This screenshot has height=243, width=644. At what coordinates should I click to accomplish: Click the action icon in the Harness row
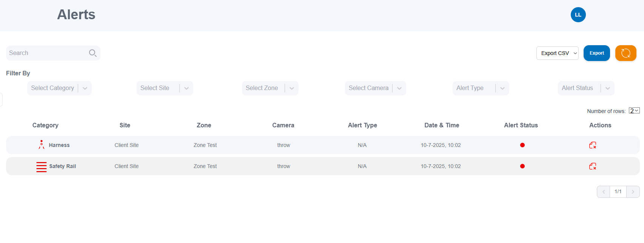tap(593, 145)
